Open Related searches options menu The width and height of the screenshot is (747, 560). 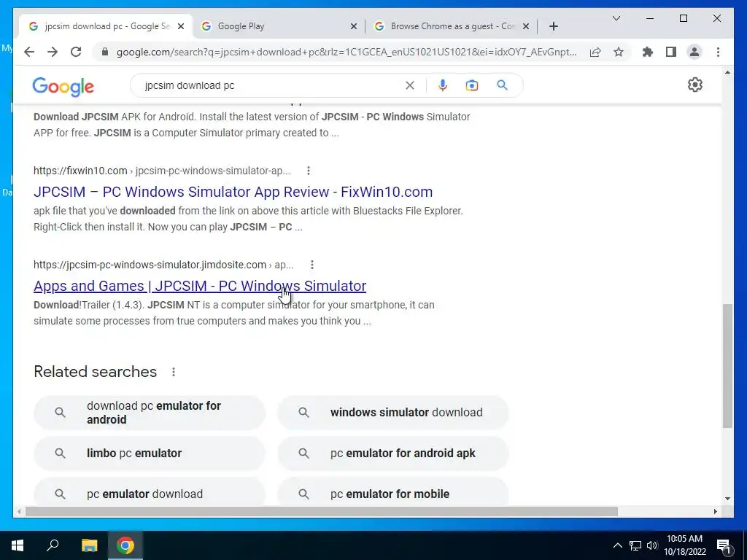click(x=174, y=372)
